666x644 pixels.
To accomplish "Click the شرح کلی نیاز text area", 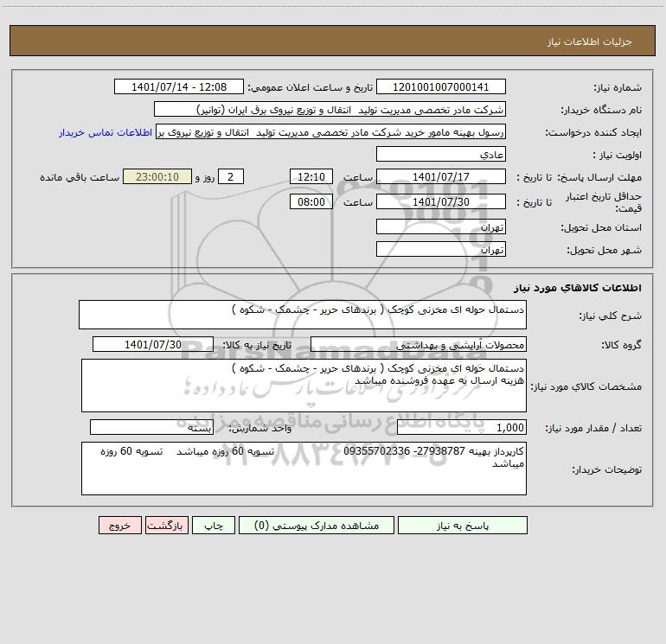I will coord(303,315).
